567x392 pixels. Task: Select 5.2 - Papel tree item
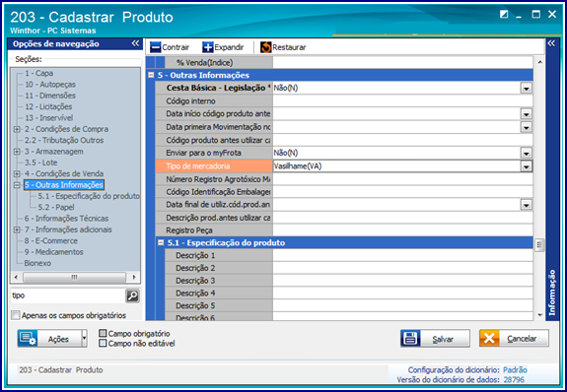click(56, 208)
